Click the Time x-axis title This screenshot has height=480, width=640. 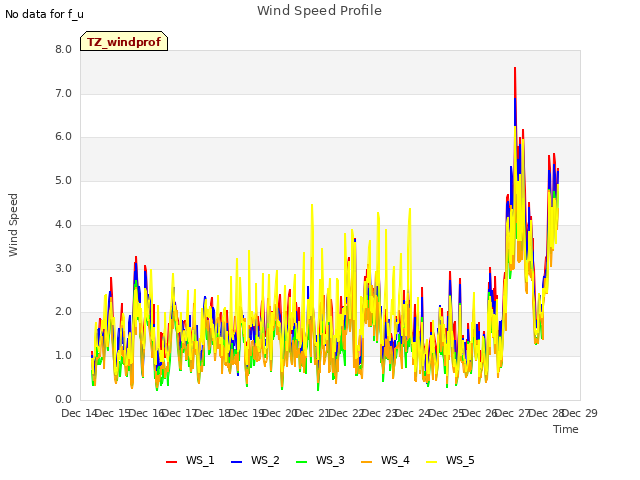click(566, 429)
